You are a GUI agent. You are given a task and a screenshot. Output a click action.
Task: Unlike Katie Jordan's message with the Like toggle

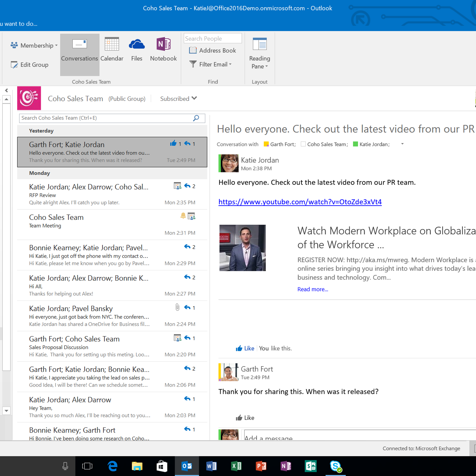245,348
